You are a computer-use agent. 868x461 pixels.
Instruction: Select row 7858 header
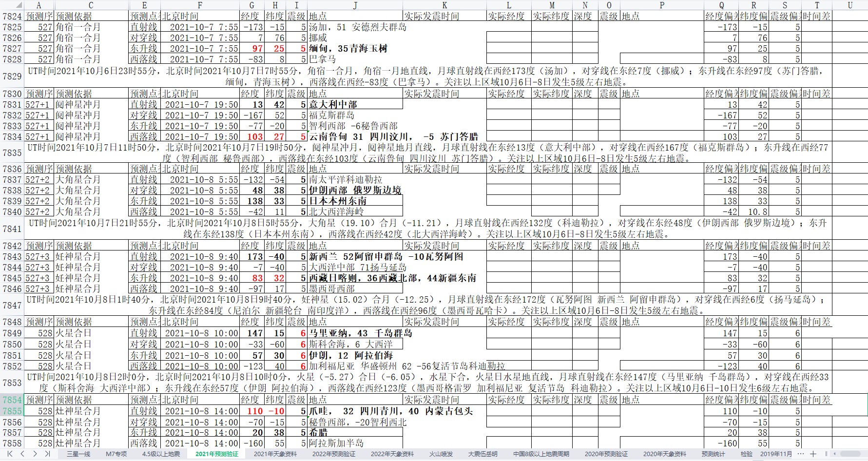(12, 443)
